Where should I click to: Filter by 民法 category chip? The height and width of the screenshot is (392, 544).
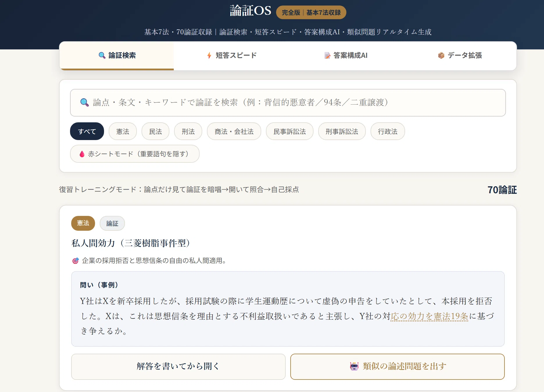[155, 131]
